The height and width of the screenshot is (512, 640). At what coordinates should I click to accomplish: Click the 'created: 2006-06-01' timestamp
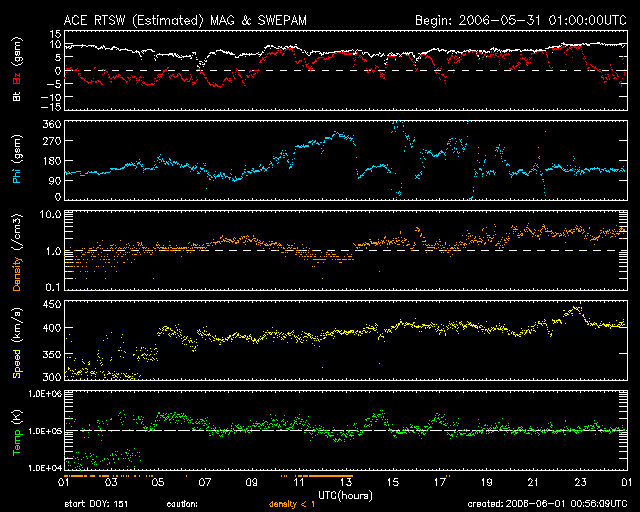point(547,504)
